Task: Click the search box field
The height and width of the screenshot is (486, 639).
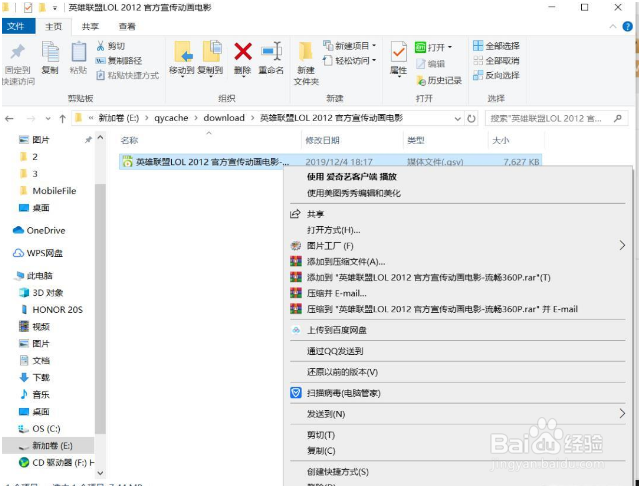Action: (x=557, y=119)
